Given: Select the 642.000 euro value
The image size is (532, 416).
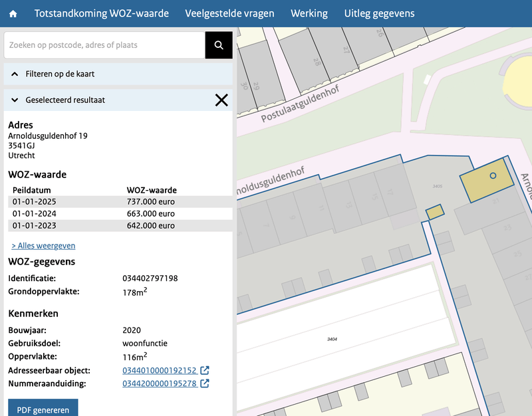Looking at the screenshot, I should pos(151,225).
